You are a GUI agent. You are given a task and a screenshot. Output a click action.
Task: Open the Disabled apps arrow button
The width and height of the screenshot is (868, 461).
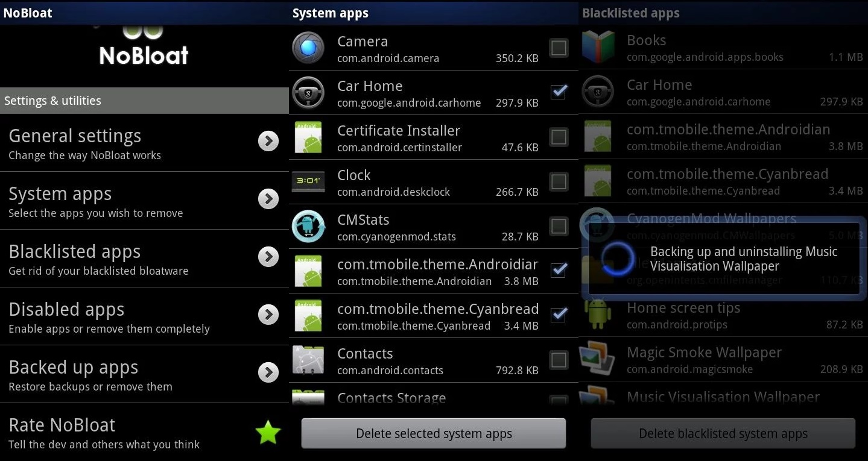268,315
